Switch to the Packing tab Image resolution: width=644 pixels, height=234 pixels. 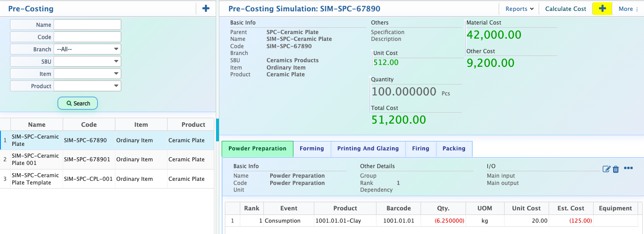[x=454, y=149]
